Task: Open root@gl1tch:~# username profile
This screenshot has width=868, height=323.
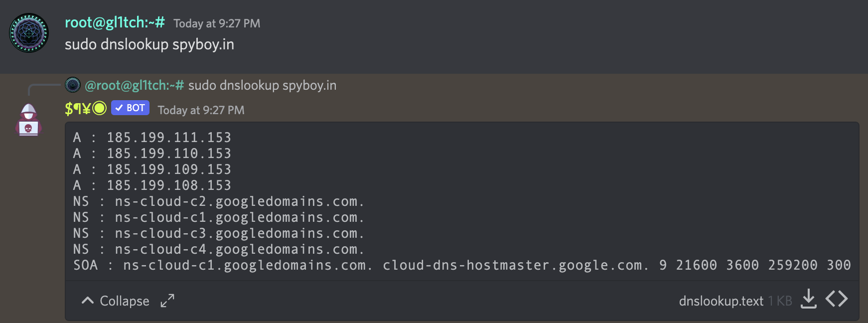Action: (115, 22)
